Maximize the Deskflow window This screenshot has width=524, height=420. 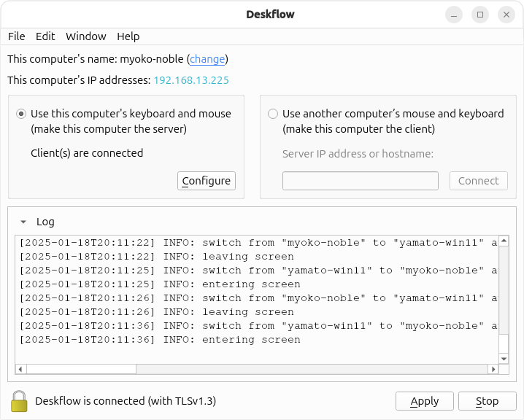point(479,15)
